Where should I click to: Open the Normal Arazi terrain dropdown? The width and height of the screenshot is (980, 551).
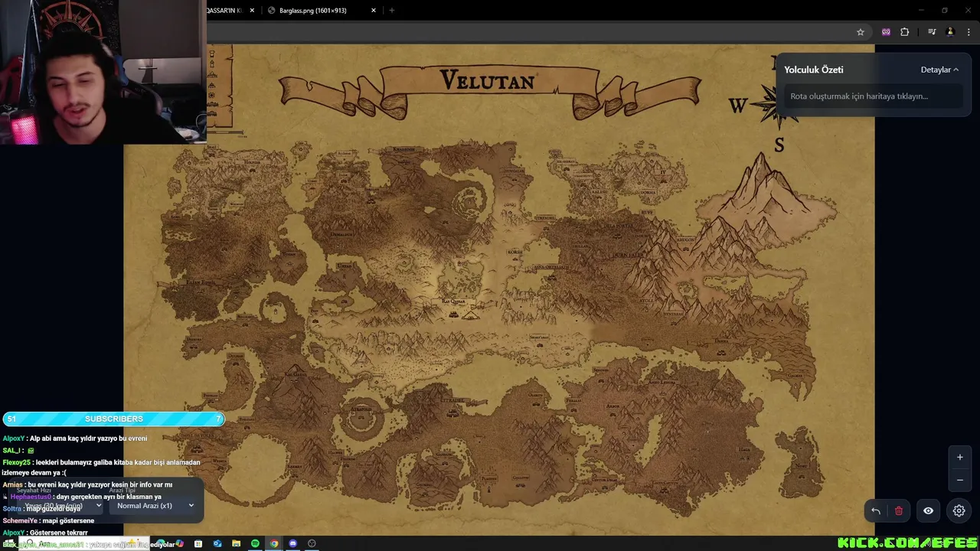coord(155,506)
